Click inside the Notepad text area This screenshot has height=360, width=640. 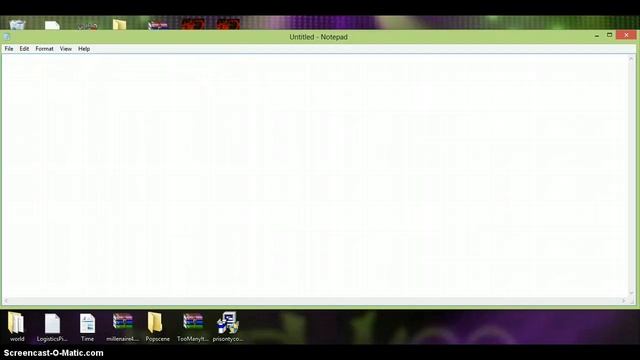point(315,176)
